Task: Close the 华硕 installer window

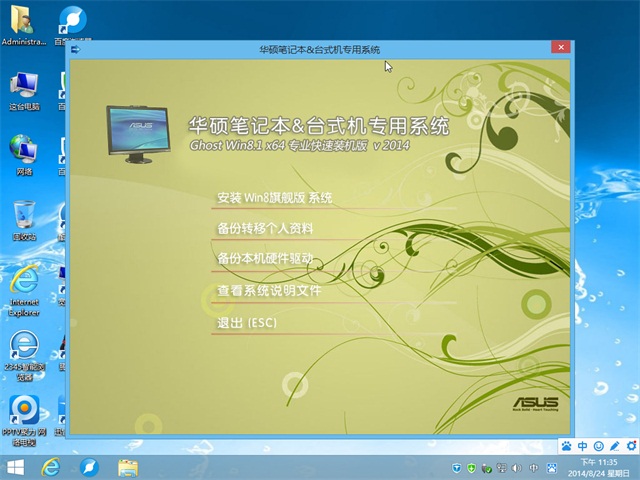Action: [561, 49]
